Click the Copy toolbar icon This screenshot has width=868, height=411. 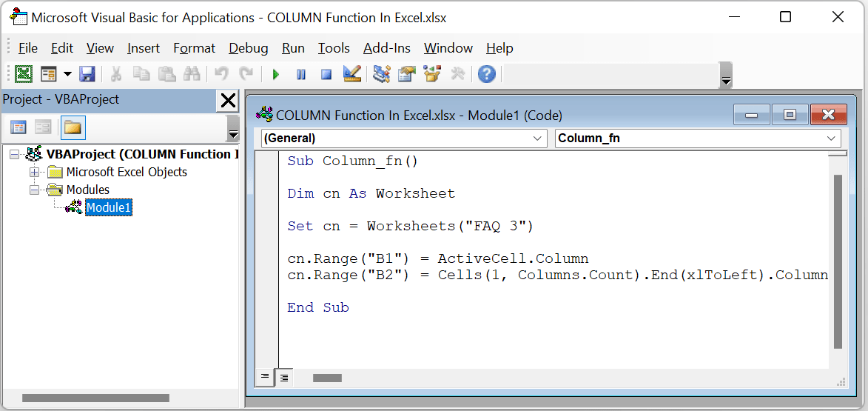pos(142,73)
